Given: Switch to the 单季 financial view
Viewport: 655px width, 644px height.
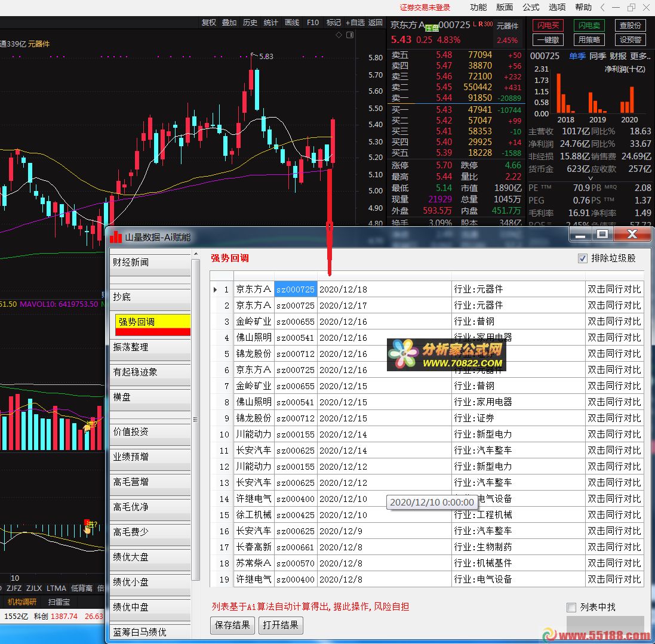Looking at the screenshot, I should tap(577, 56).
